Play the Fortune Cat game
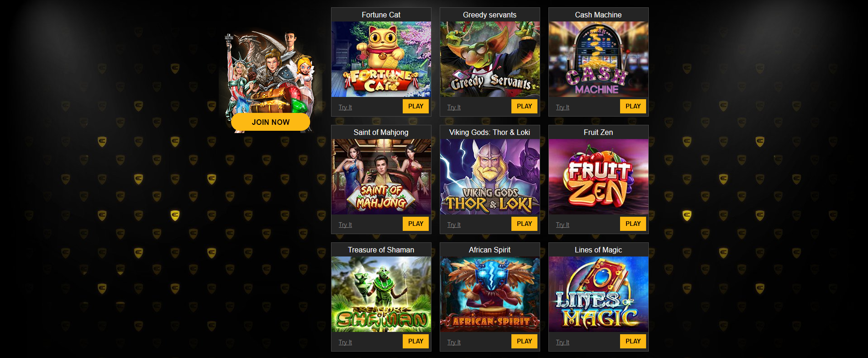Viewport: 868px width, 358px height. [x=416, y=106]
